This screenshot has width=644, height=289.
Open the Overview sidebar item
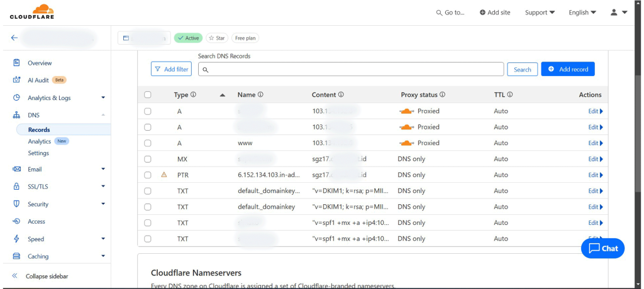point(40,63)
